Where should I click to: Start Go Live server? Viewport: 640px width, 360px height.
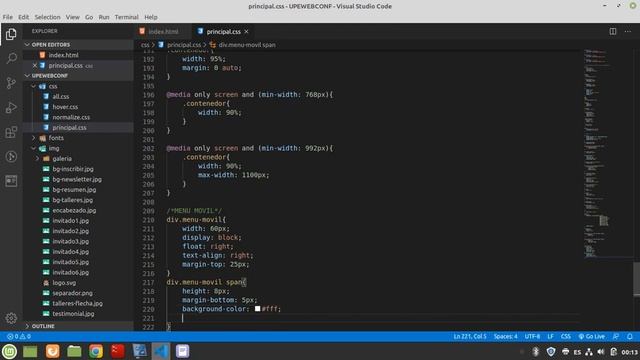coord(591,336)
